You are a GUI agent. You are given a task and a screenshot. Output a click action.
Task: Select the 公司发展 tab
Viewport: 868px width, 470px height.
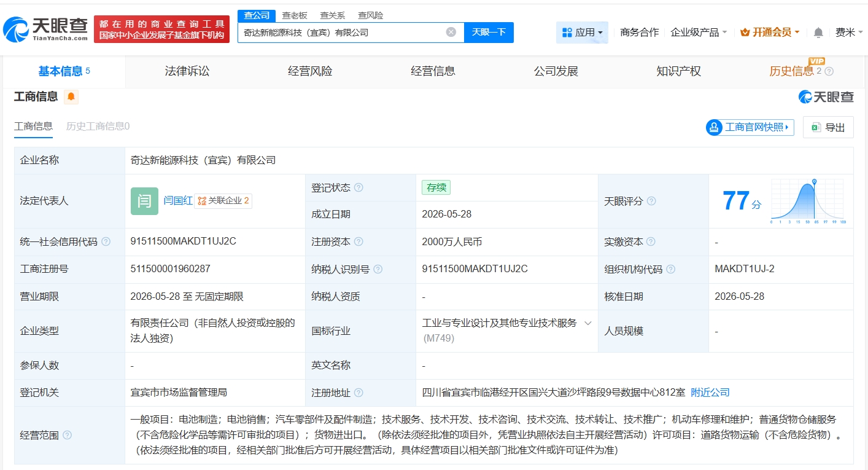pyautogui.click(x=556, y=71)
